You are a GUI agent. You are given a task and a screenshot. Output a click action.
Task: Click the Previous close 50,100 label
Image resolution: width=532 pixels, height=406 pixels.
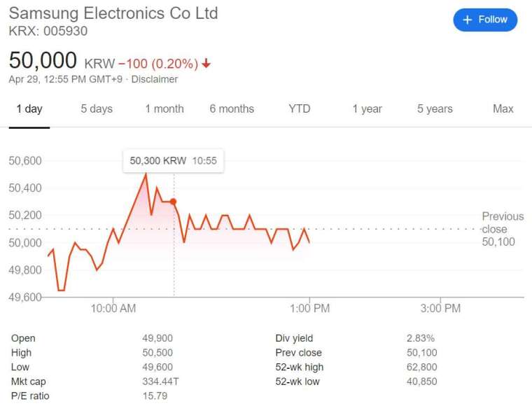pos(503,229)
